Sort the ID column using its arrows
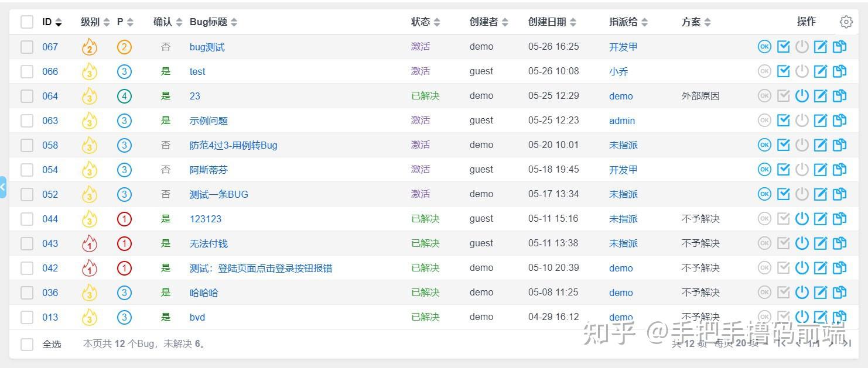868x368 pixels. click(x=59, y=22)
